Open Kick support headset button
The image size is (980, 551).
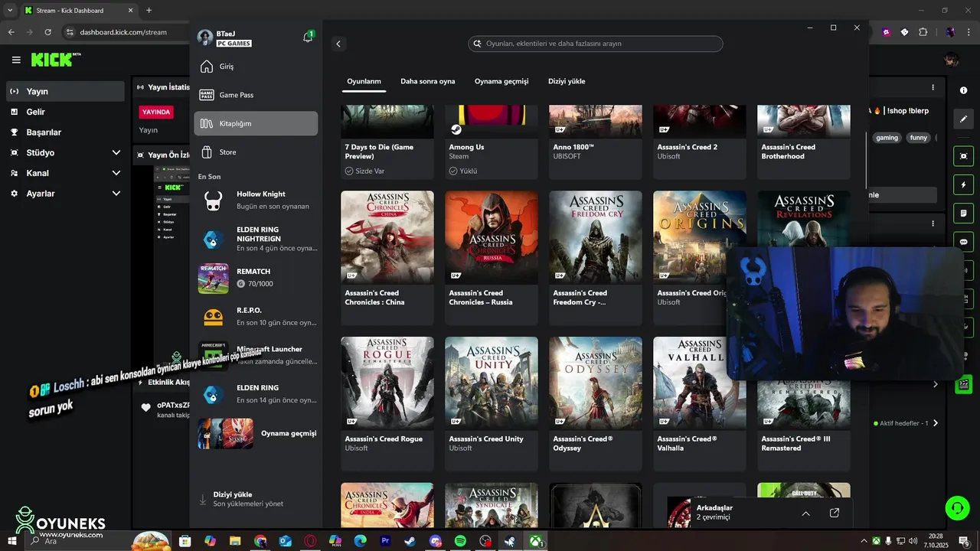(x=957, y=507)
